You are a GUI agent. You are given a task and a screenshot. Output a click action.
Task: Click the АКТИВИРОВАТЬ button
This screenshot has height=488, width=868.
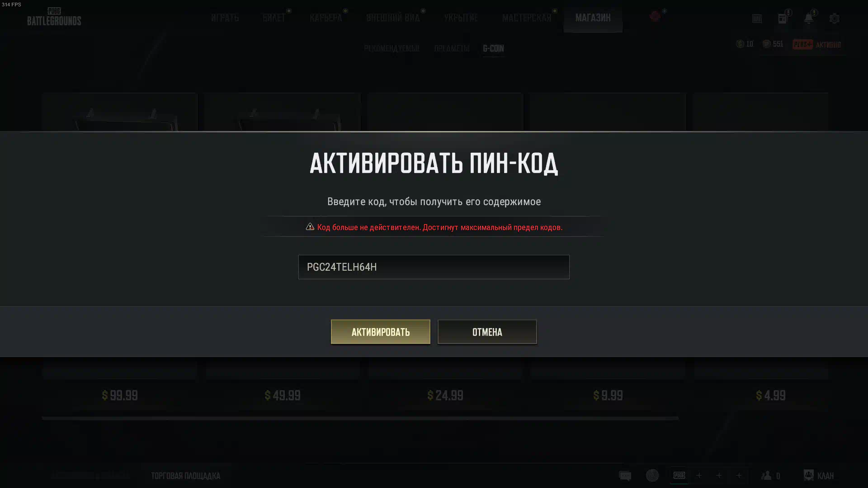coord(381,332)
